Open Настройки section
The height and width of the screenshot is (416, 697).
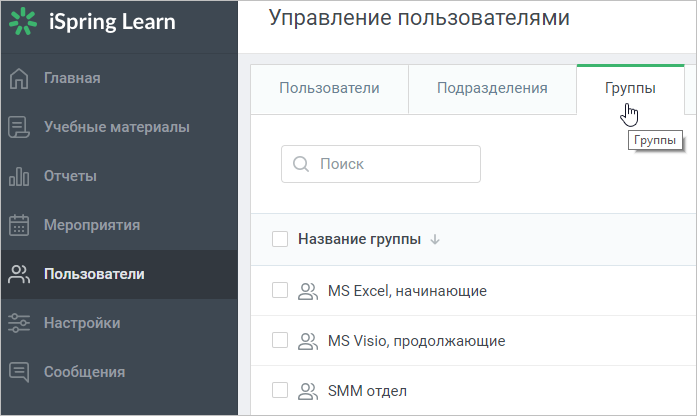(x=119, y=323)
